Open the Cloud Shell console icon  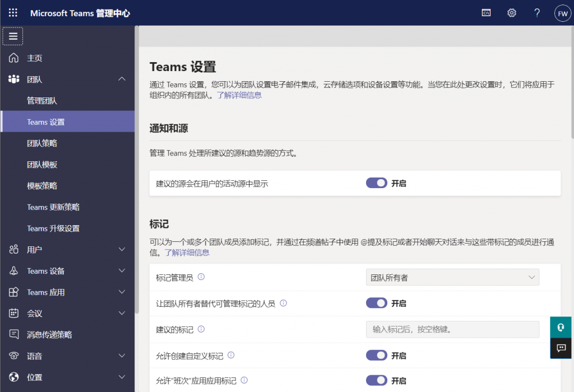tap(486, 13)
